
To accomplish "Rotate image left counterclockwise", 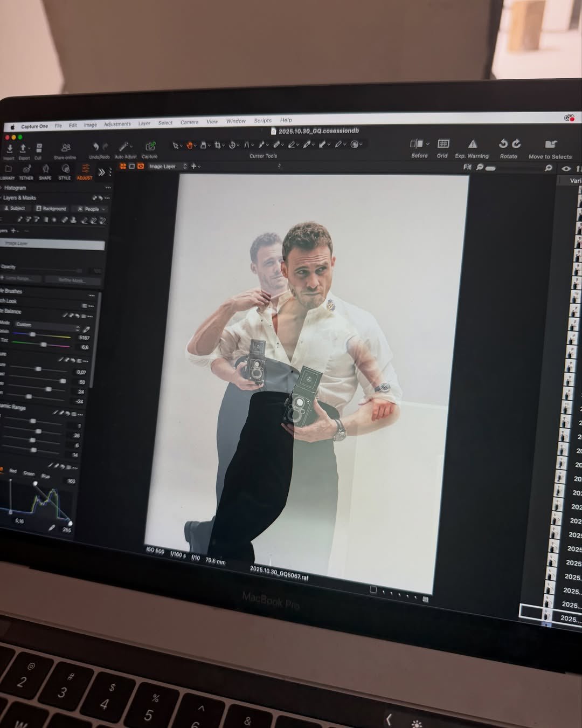I will (x=503, y=143).
